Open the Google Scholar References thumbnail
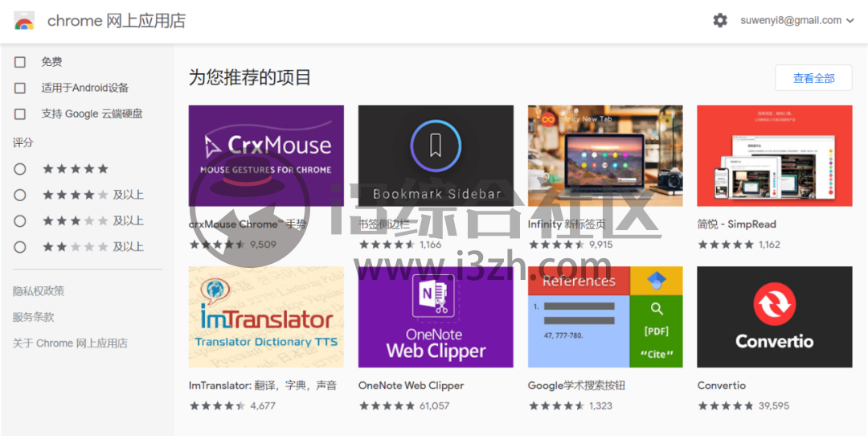868x436 pixels. pos(605,317)
